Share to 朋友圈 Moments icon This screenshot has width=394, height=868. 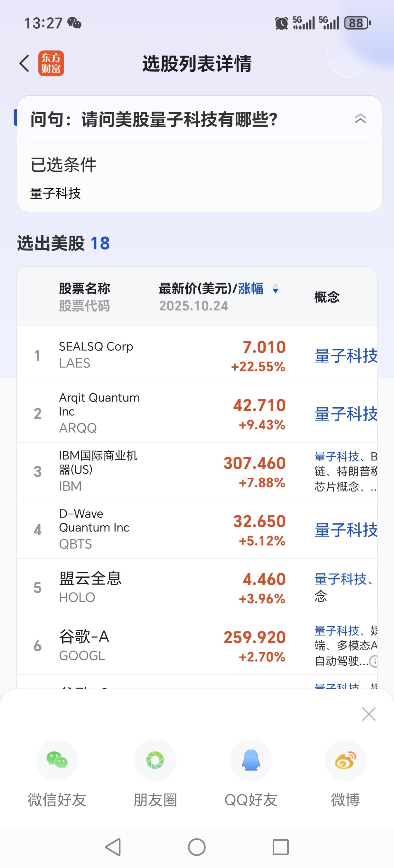(155, 760)
